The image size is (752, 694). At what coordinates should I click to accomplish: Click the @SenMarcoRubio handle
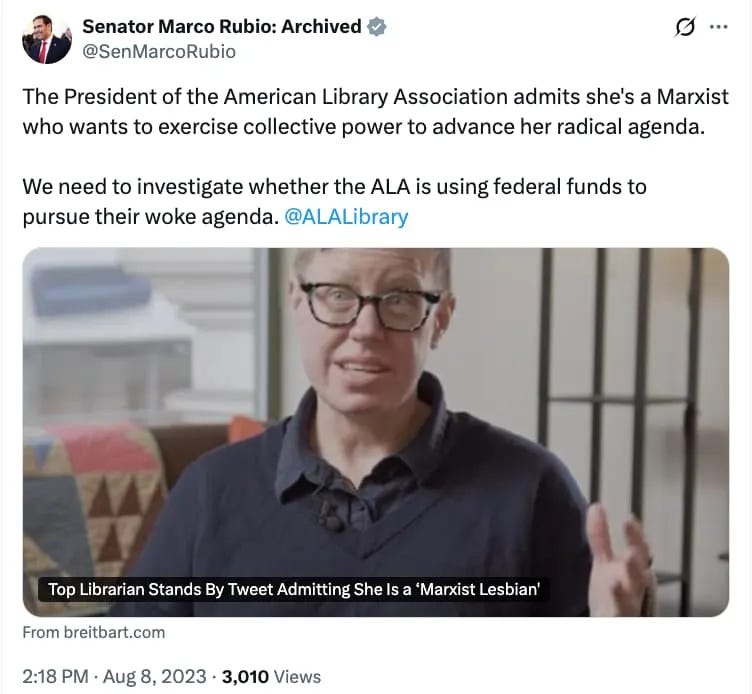159,51
